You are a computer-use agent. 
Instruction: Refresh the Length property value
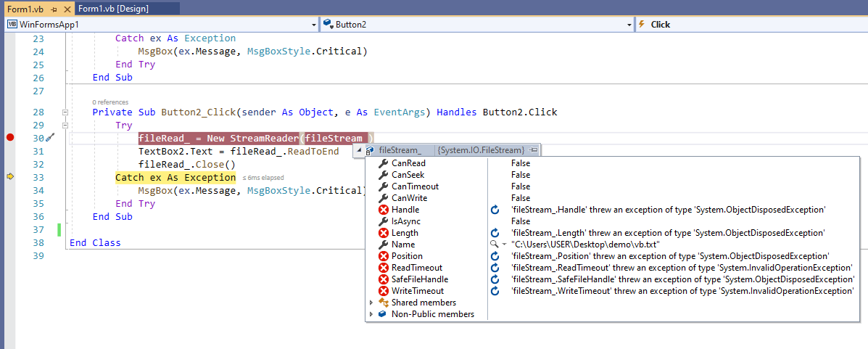[495, 233]
